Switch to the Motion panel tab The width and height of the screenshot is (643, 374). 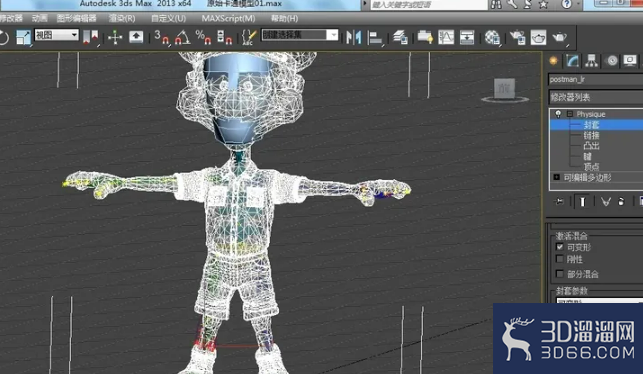[612, 61]
